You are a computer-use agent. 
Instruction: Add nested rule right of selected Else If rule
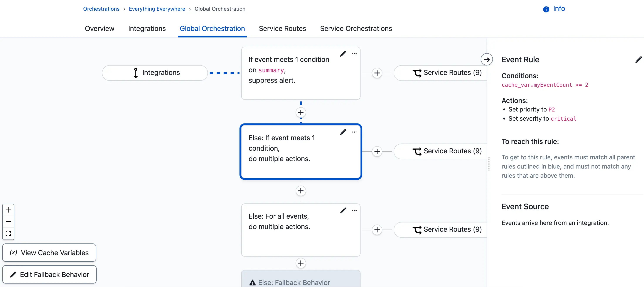(377, 152)
